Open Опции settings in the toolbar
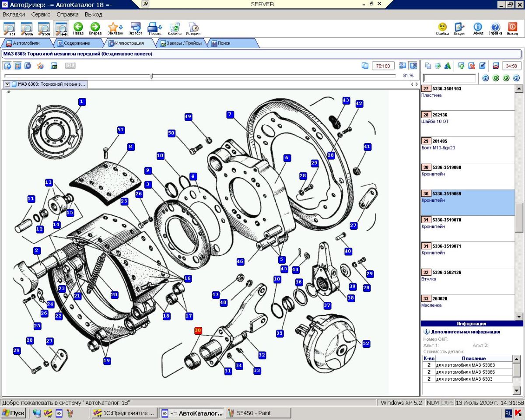Screen dimensions: 525x420 point(459,29)
